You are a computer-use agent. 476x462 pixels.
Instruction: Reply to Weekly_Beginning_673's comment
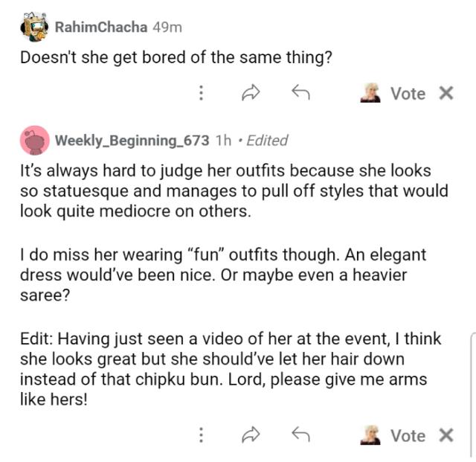coord(300,436)
